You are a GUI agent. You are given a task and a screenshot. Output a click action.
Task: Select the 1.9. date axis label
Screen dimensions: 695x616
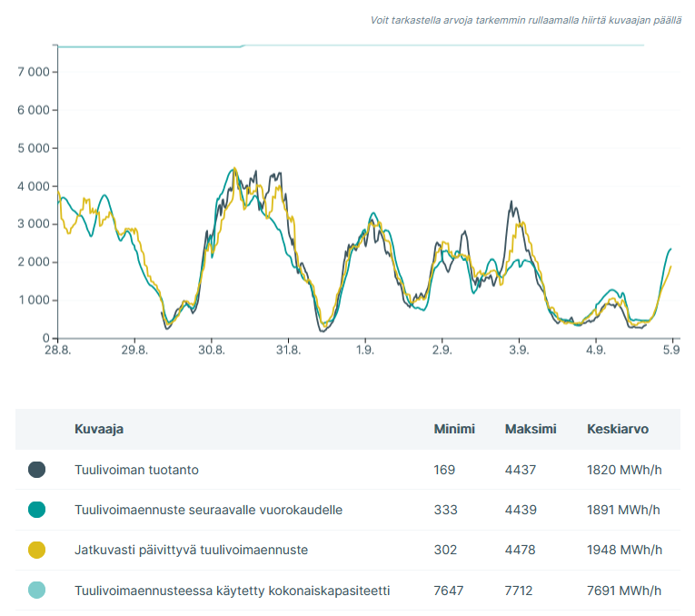pos(364,350)
